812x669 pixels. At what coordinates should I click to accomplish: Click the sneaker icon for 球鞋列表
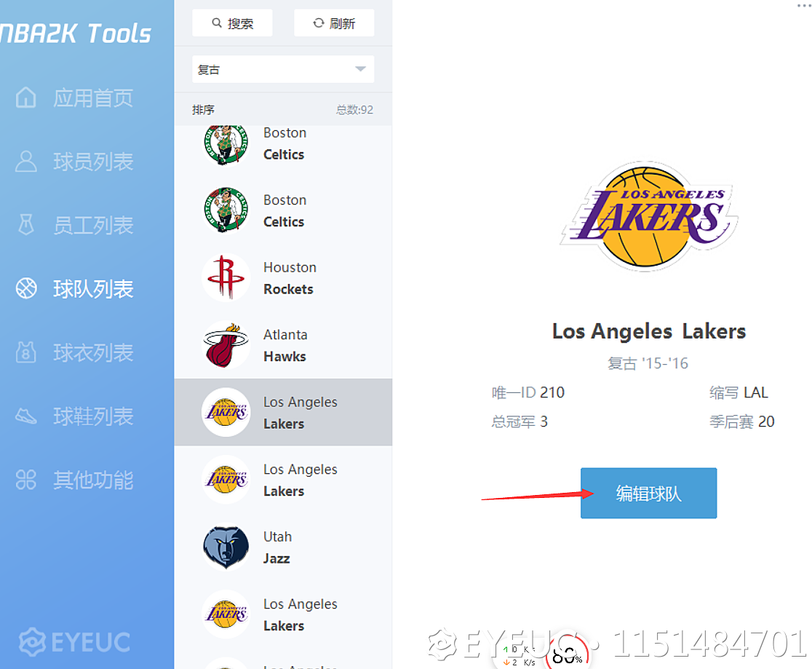tap(26, 416)
